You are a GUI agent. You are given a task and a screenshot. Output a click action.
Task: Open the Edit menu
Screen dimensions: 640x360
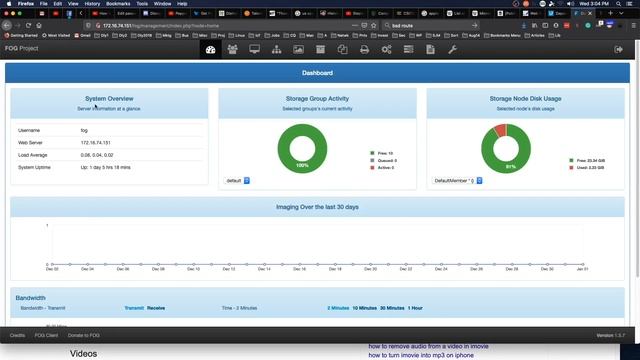pos(58,4)
